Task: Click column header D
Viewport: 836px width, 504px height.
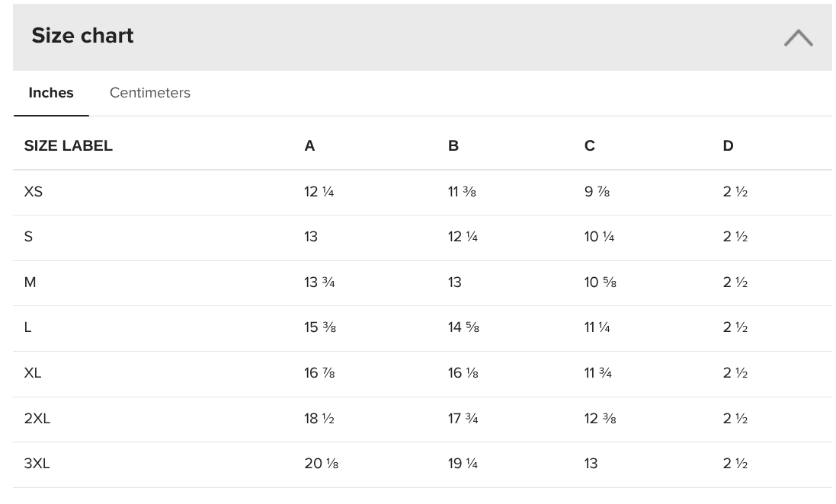Action: 729,146
